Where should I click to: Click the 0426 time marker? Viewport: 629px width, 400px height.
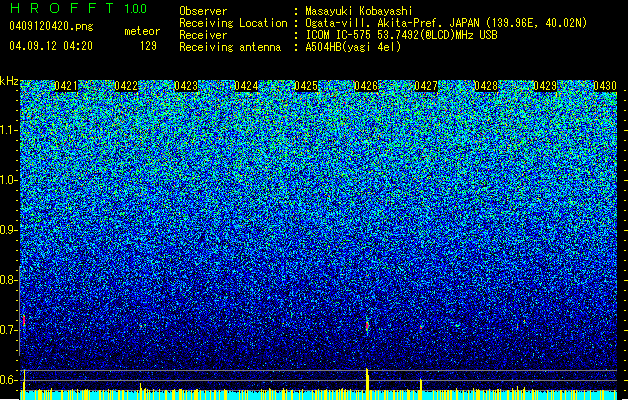click(366, 86)
